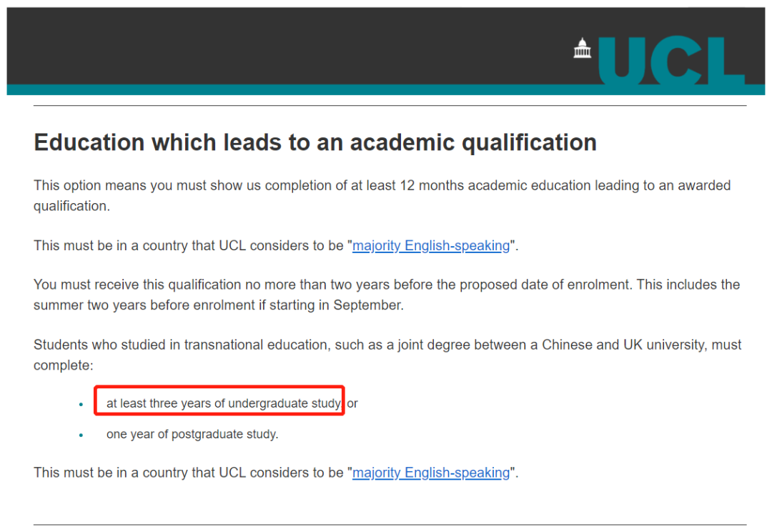Click the first sentence mentioning UCL considers country
The width and height of the screenshot is (772, 532).
[x=276, y=245]
